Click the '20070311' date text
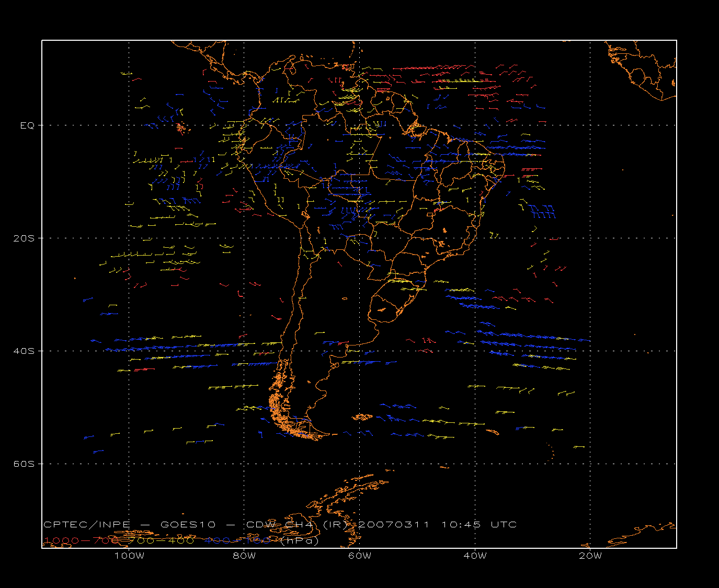The width and height of the screenshot is (719, 588). coord(394,525)
